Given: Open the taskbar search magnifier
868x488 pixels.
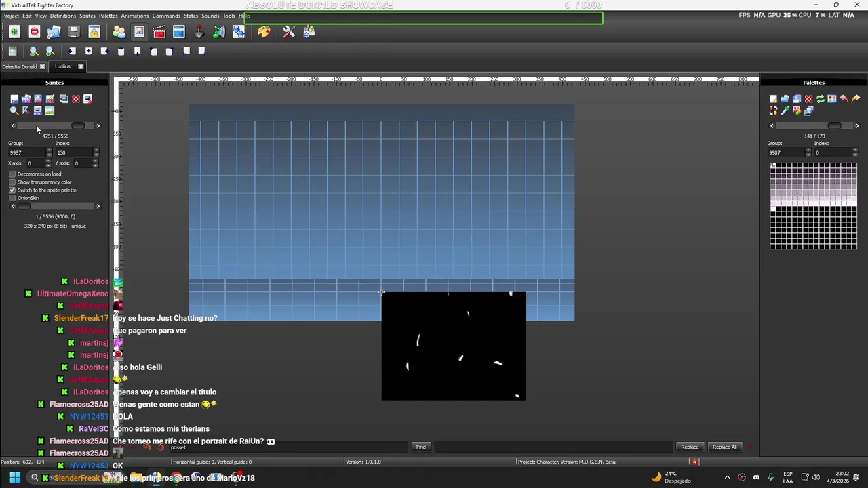Looking at the screenshot, I should [35, 478].
